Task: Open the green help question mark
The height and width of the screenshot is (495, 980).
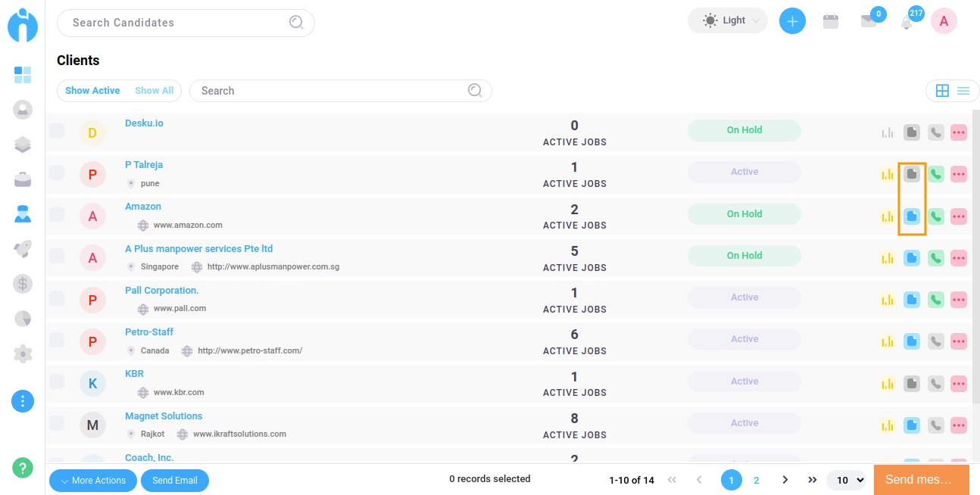Action: click(23, 468)
